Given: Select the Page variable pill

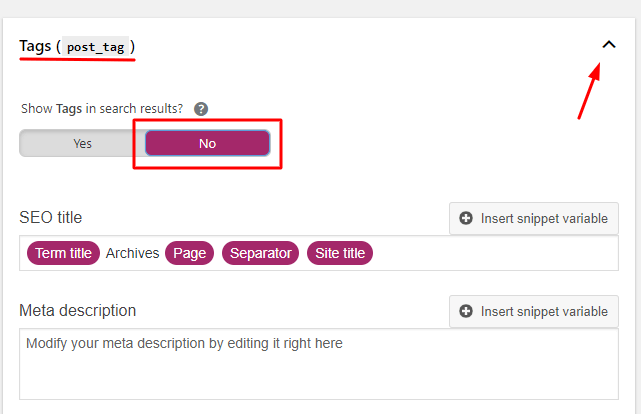Looking at the screenshot, I should tap(189, 253).
